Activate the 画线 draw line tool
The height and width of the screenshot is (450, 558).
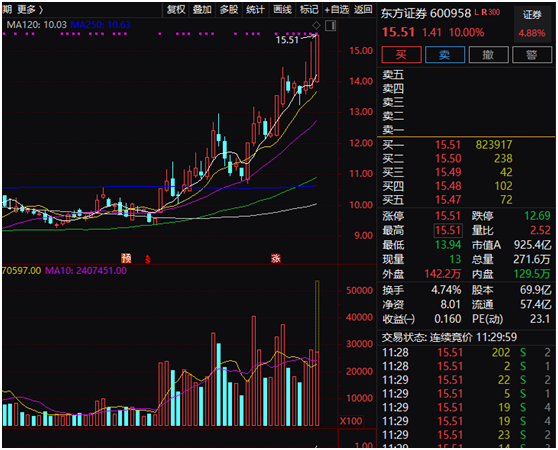coord(282,10)
